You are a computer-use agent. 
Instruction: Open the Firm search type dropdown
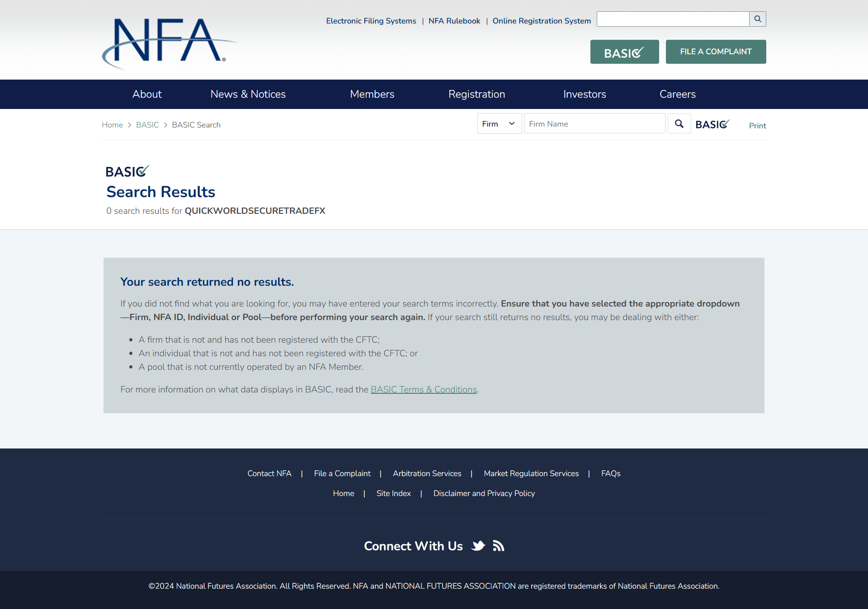(500, 124)
